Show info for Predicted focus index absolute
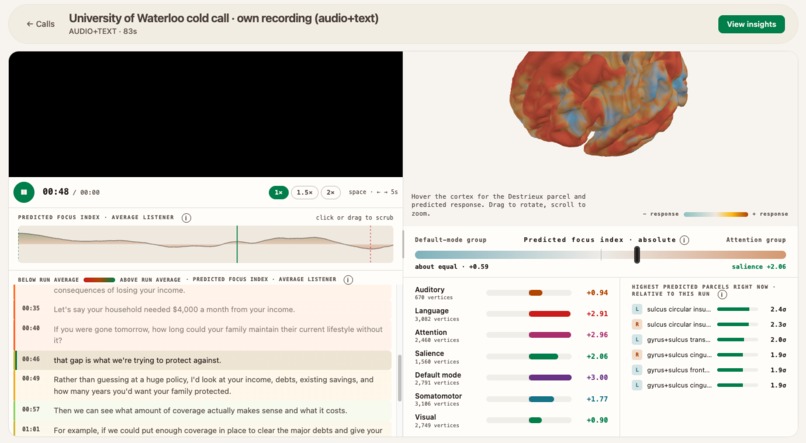This screenshot has width=806, height=443. tap(684, 240)
